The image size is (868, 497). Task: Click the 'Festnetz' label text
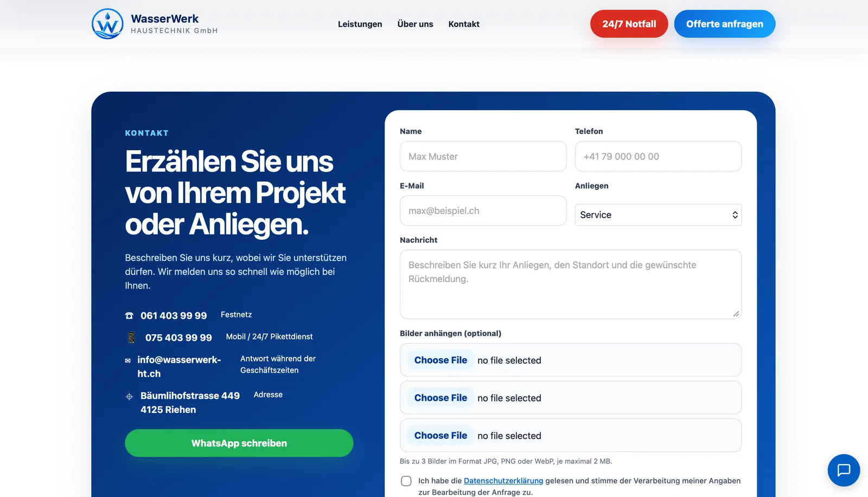point(236,315)
